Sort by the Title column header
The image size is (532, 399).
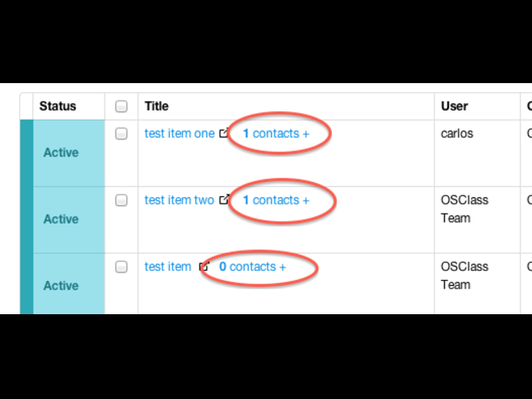(156, 106)
